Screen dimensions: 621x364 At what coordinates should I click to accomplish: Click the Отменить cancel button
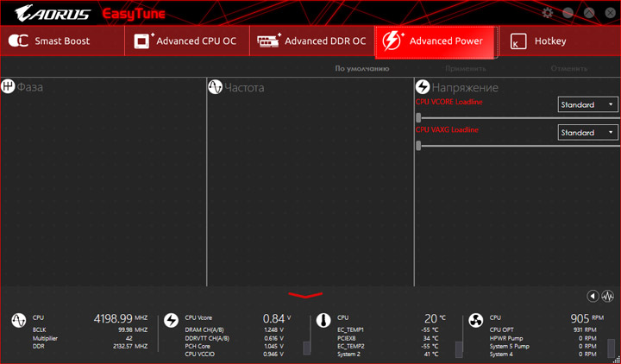point(569,68)
